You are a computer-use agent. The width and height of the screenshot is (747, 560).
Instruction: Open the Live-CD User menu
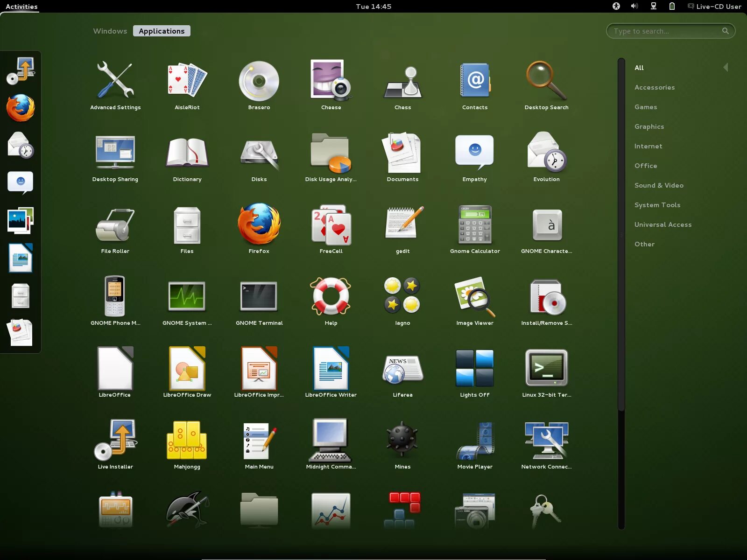[714, 6]
